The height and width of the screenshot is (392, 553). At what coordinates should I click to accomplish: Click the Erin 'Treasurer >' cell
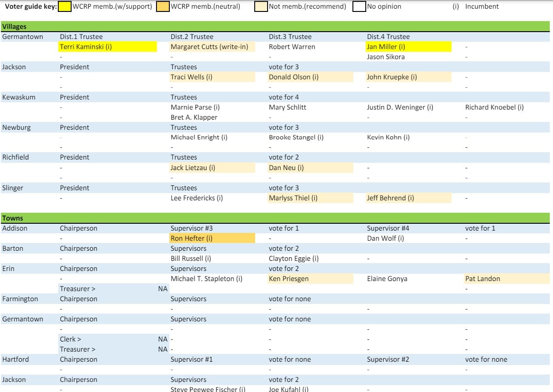tap(78, 289)
